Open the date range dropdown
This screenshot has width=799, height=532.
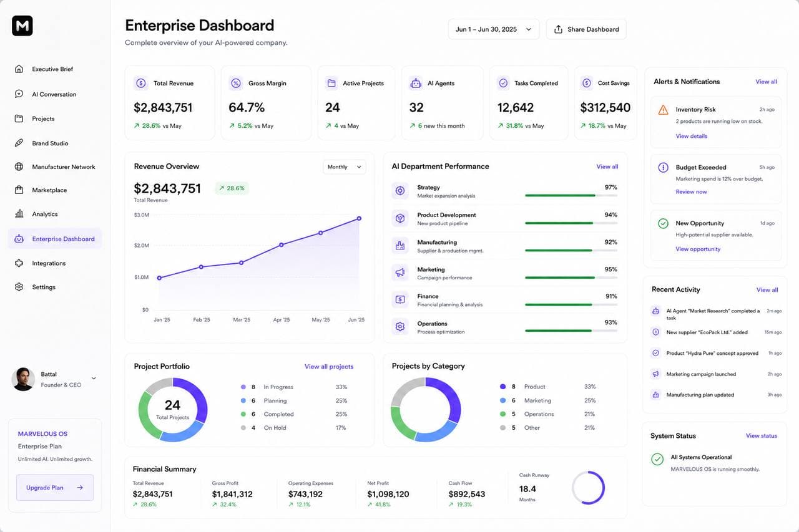(x=494, y=29)
